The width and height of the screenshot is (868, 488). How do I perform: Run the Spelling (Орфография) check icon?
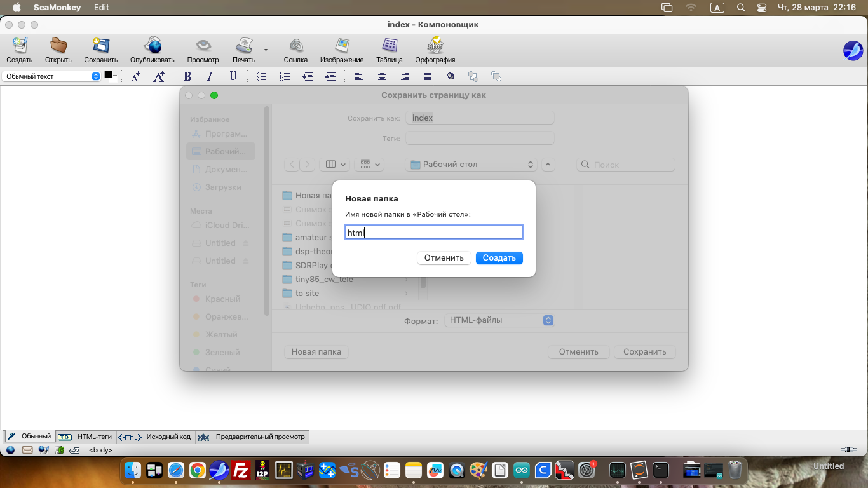pos(435,46)
